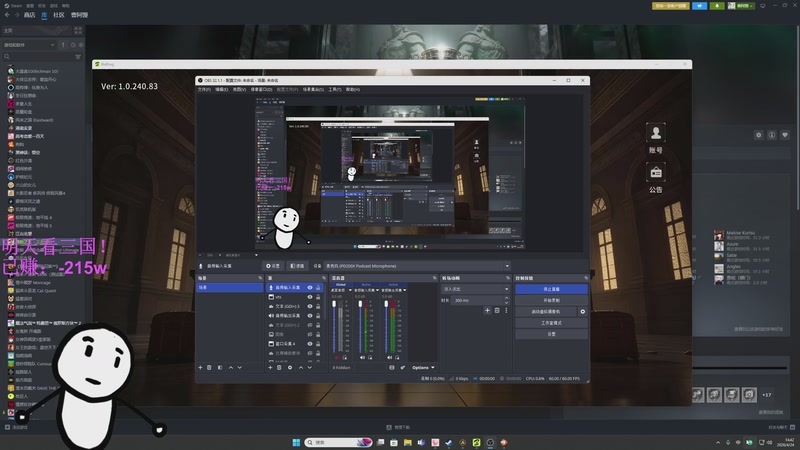The image size is (800, 450).
Task: Adjust transition duration stepper arrows
Action: click(506, 300)
